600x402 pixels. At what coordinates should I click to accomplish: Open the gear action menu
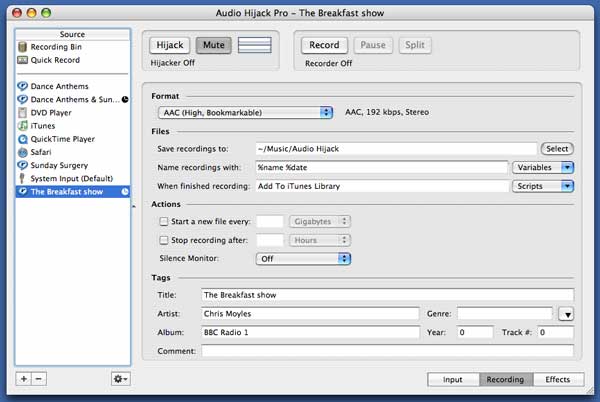121,379
